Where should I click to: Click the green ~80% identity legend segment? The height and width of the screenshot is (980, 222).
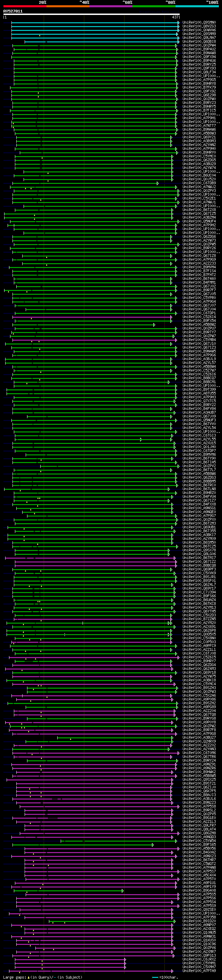point(154,6)
